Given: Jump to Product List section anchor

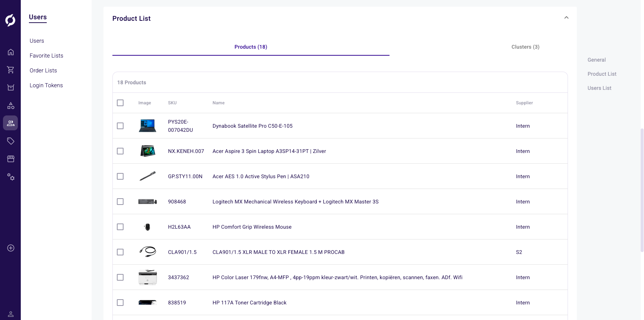Looking at the screenshot, I should point(602,74).
